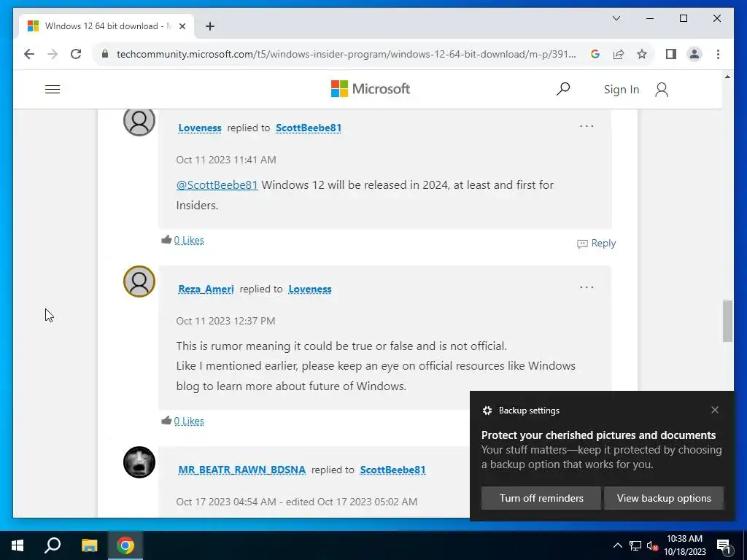Click View backup options button
Screen dimensions: 747x560
coord(664,498)
